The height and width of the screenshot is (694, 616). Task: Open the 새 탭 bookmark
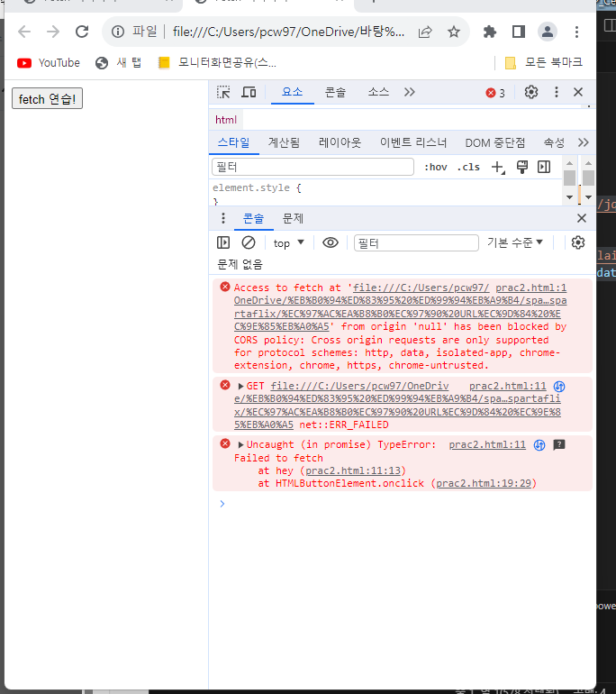pos(119,63)
